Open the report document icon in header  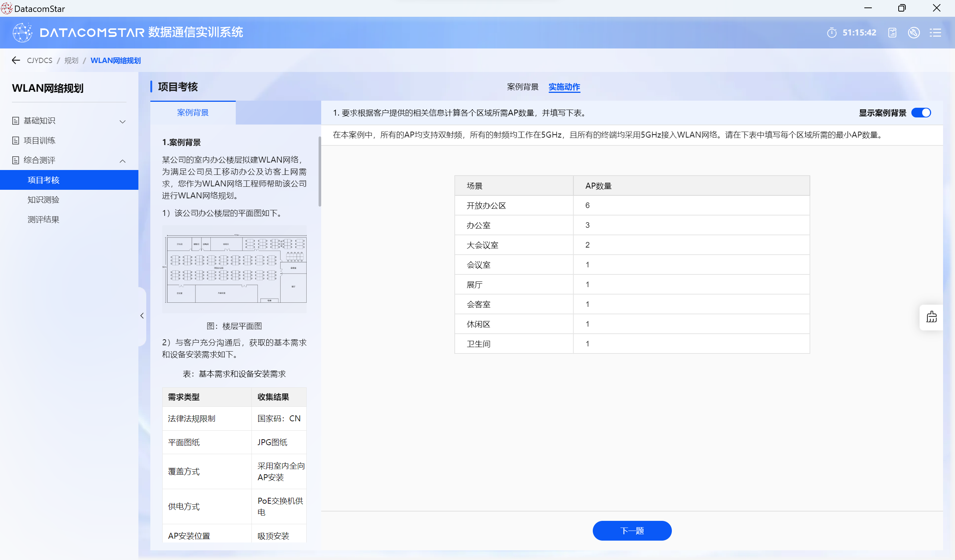[892, 32]
